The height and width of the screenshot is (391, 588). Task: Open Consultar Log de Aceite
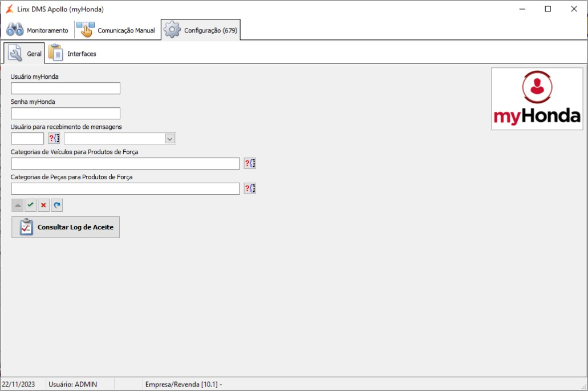[66, 227]
